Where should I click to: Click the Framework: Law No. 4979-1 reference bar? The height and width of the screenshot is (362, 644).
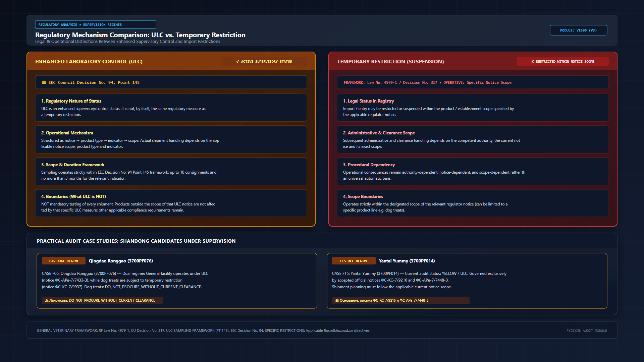coord(473,82)
